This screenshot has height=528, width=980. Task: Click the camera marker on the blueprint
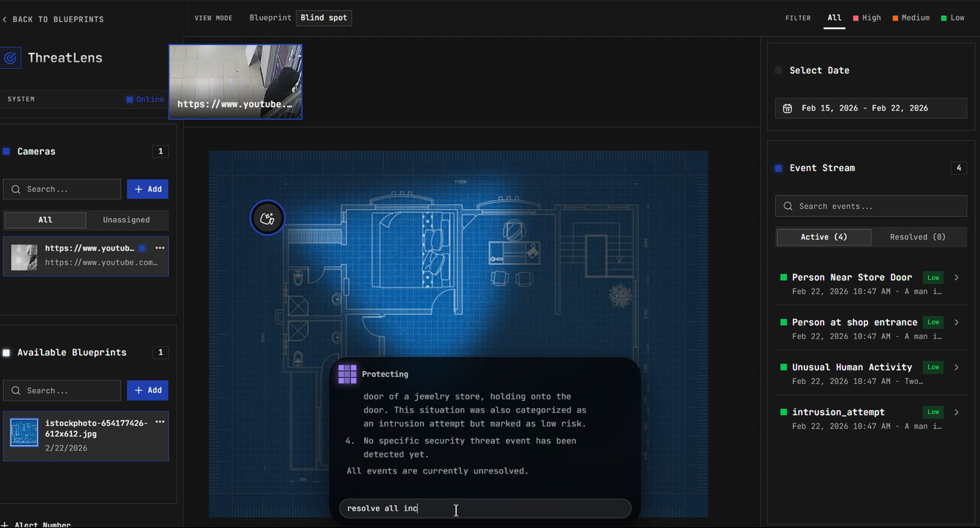point(267,218)
